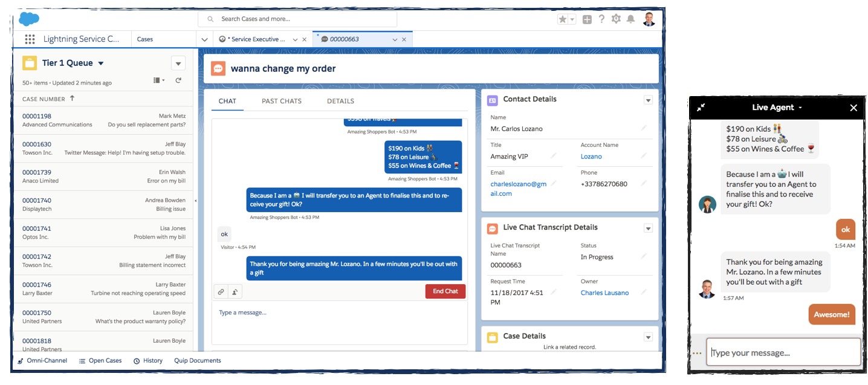Open the Charles Lausano owner link

(x=604, y=293)
